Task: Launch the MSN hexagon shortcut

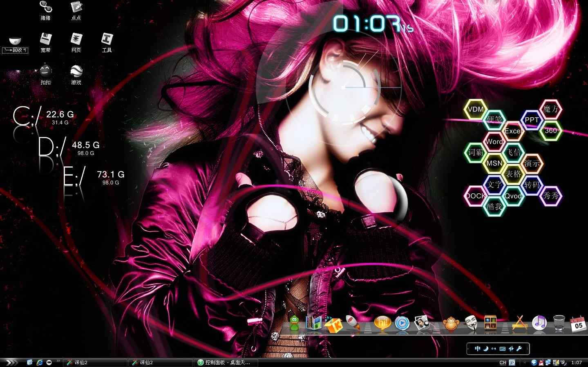Action: pyautogui.click(x=494, y=163)
